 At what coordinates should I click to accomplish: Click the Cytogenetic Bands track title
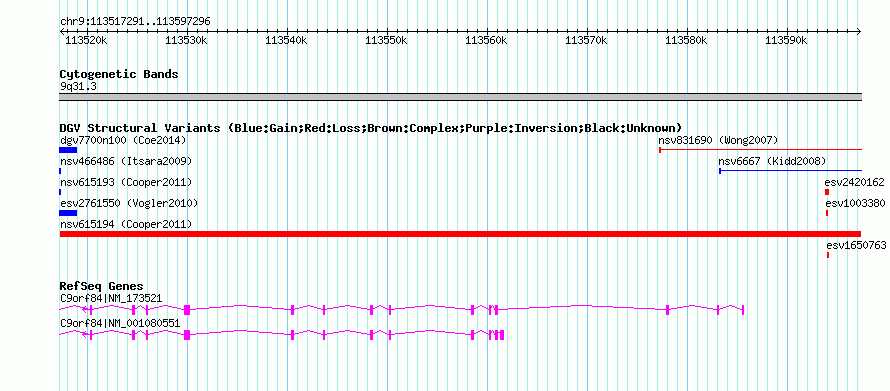[119, 74]
